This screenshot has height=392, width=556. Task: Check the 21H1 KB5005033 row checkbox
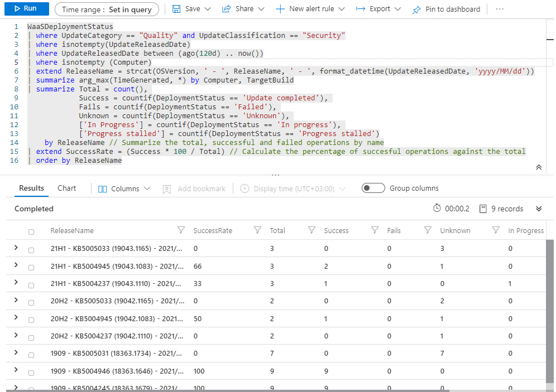tap(31, 250)
